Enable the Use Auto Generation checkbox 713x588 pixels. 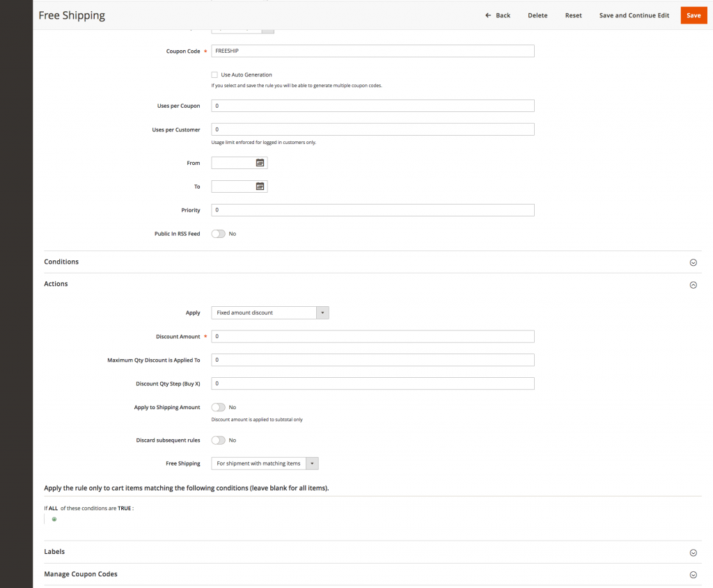[215, 74]
